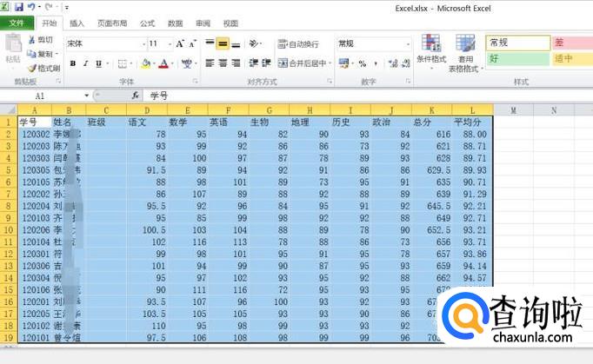The width and height of the screenshot is (593, 364).
Task: Open the File (文件) tab
Action: (17, 23)
